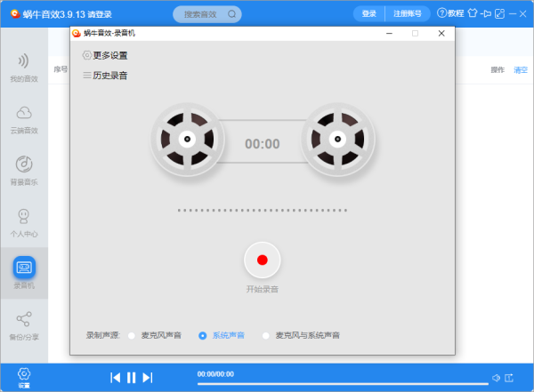Click the 登录 login button
Screen dimensions: 534x392
[x=368, y=14]
